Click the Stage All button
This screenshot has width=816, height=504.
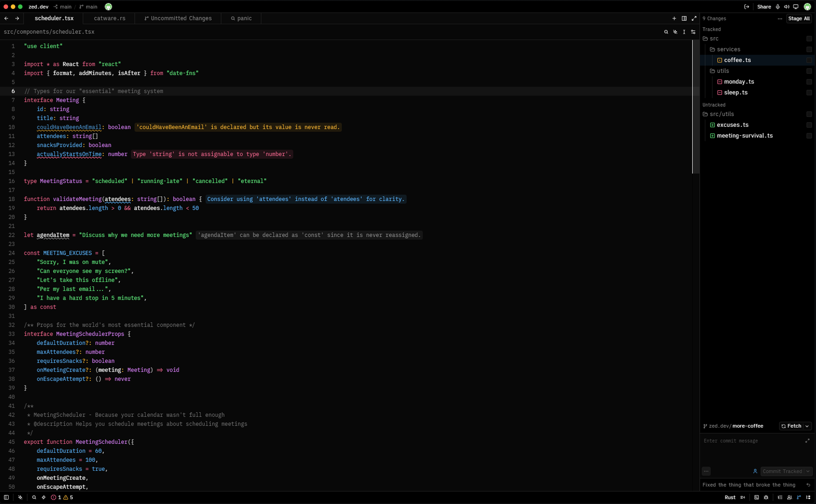click(799, 18)
